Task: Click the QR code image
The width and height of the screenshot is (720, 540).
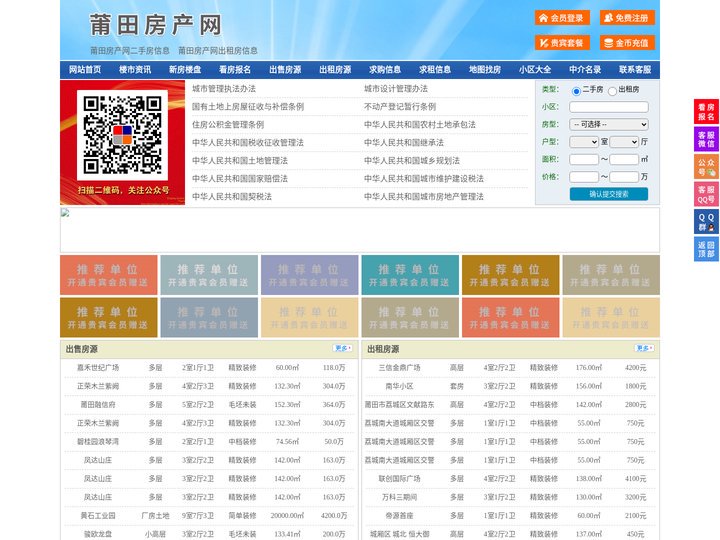Action: pyautogui.click(x=123, y=135)
